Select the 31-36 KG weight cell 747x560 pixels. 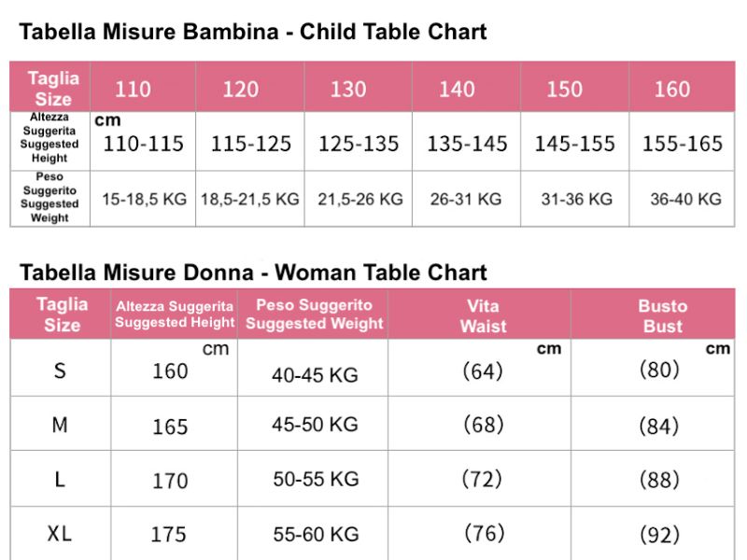pyautogui.click(x=577, y=199)
